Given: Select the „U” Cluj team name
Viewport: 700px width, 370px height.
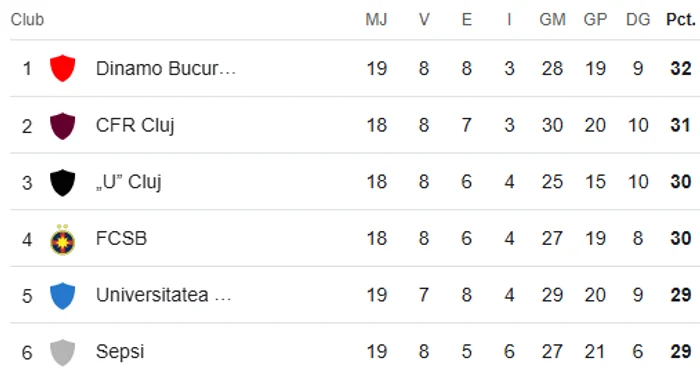Looking at the screenshot, I should click(129, 182).
